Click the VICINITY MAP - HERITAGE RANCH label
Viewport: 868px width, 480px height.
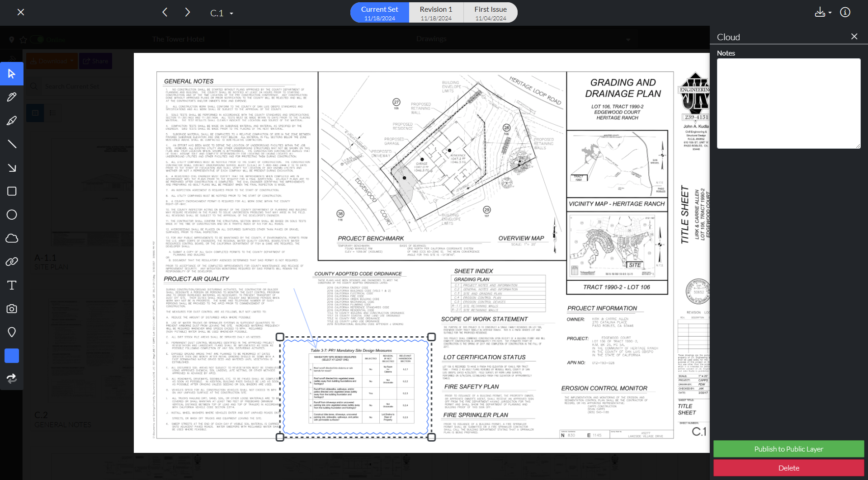pos(617,204)
